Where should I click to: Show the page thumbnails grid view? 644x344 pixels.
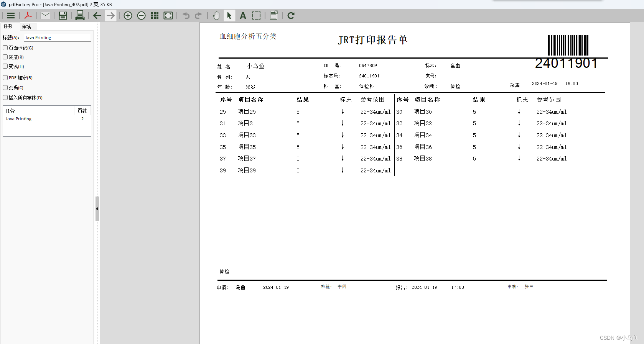coord(155,16)
